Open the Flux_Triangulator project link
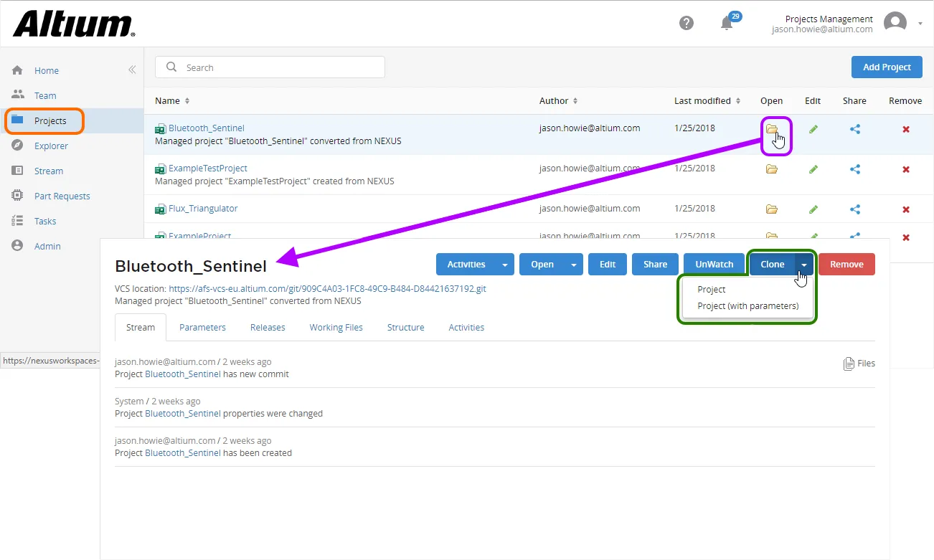934x560 pixels. (x=203, y=209)
